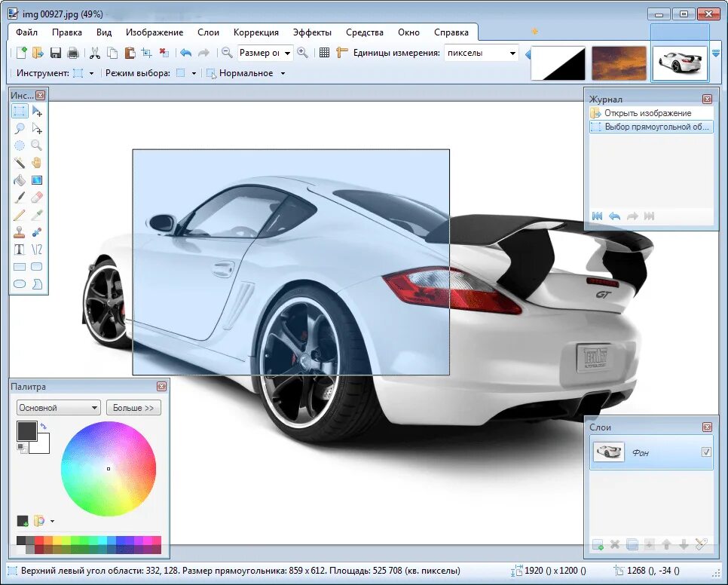
Task: Open the Правка menu
Action: pos(67,32)
